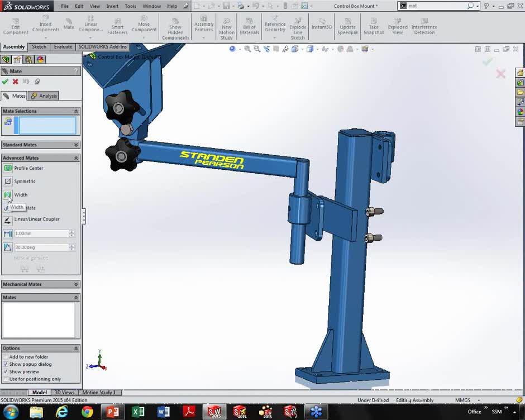Open Excel from the Windows taskbar
The image size is (525, 420).
tap(138, 412)
